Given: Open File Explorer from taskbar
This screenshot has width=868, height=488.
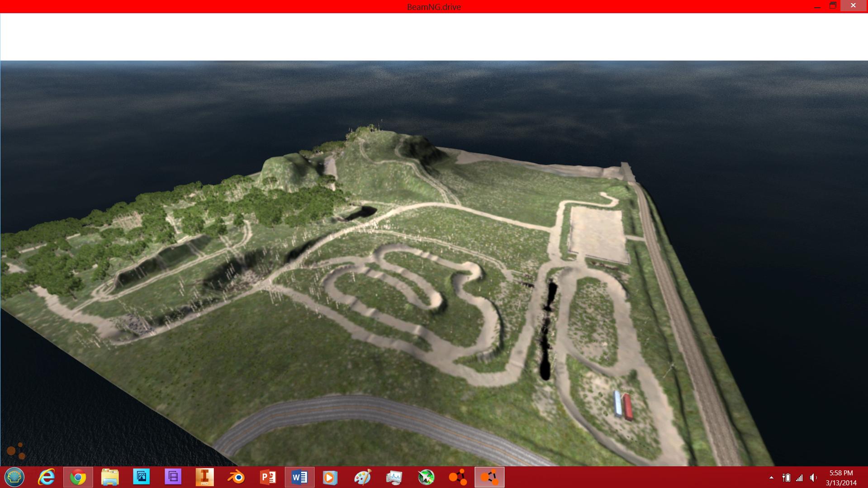Looking at the screenshot, I should [x=109, y=477].
